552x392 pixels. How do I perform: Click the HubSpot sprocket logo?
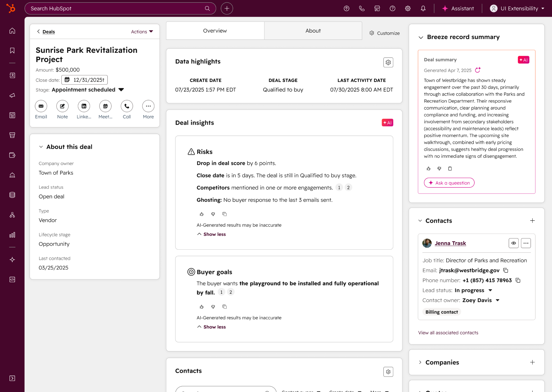pyautogui.click(x=11, y=8)
